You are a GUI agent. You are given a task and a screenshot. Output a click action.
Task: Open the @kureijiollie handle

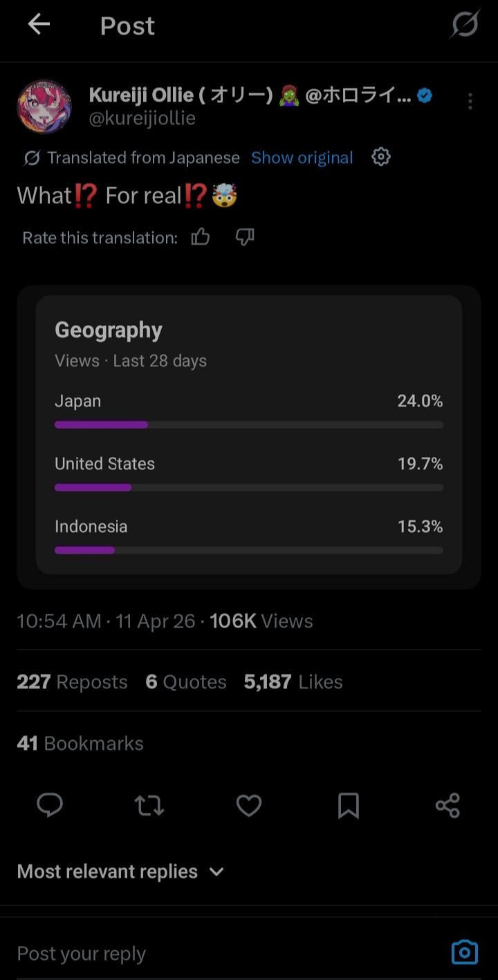[x=142, y=118]
